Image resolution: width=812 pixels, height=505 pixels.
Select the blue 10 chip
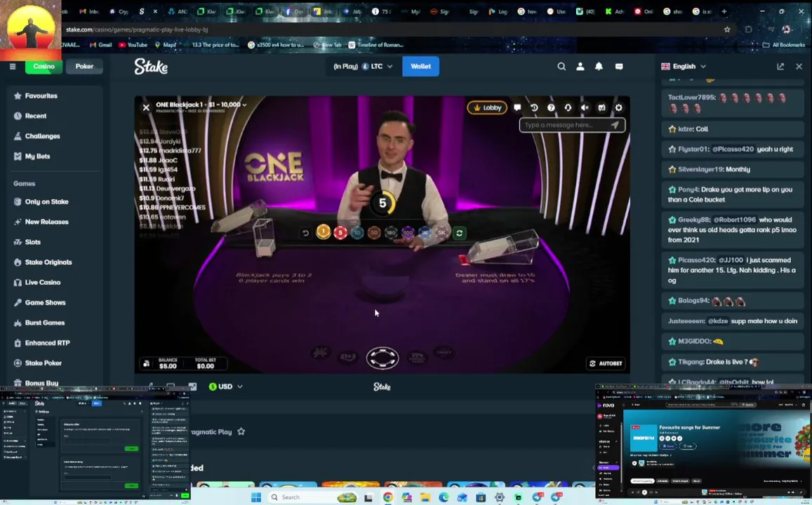[357, 233]
